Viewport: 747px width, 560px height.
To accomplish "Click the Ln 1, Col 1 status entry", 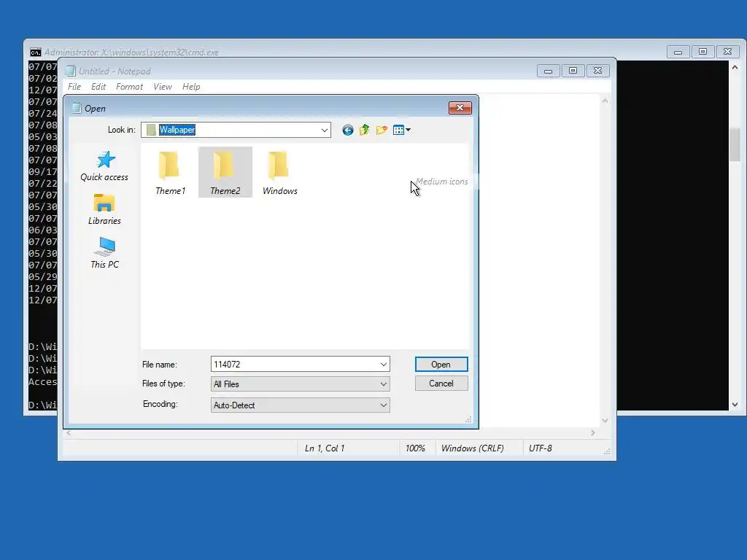I will pos(325,448).
